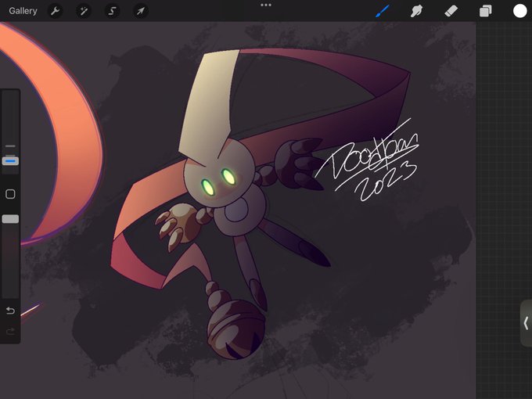Redo the last action
The width and height of the screenshot is (532, 399).
pos(10,331)
